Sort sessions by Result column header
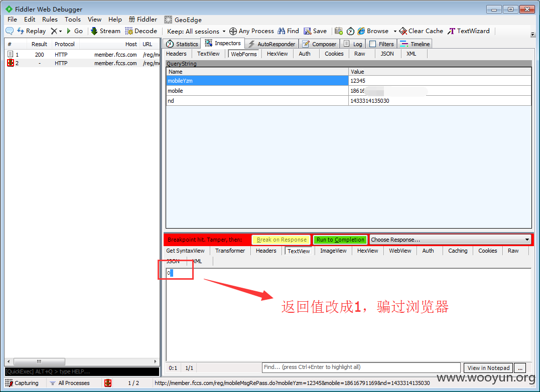This screenshot has width=540, height=392. pyautogui.click(x=39, y=44)
